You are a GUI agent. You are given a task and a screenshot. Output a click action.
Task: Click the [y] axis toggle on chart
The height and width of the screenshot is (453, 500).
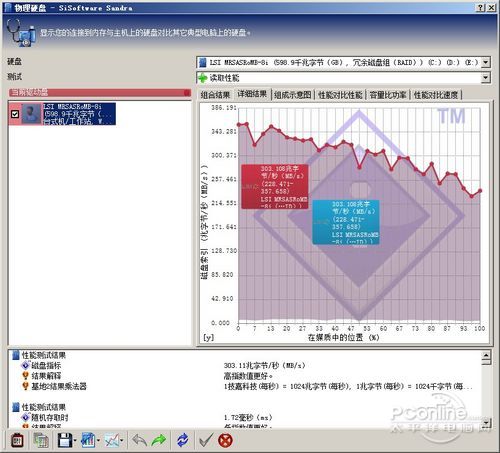pyautogui.click(x=208, y=337)
